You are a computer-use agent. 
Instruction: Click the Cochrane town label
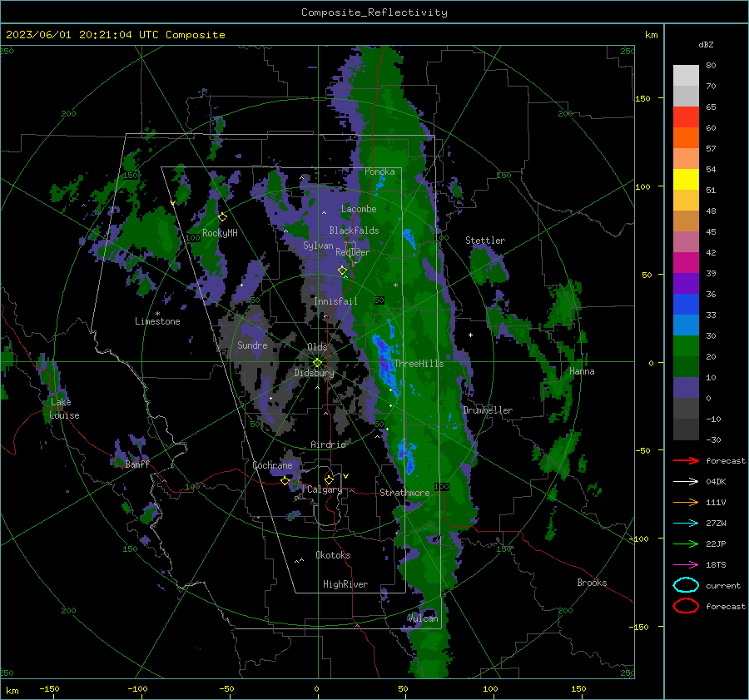[x=272, y=465]
